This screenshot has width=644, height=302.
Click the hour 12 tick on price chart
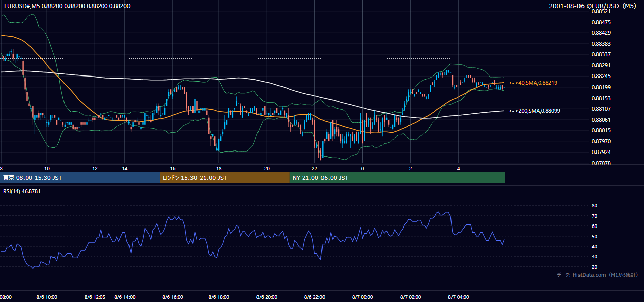(95, 168)
